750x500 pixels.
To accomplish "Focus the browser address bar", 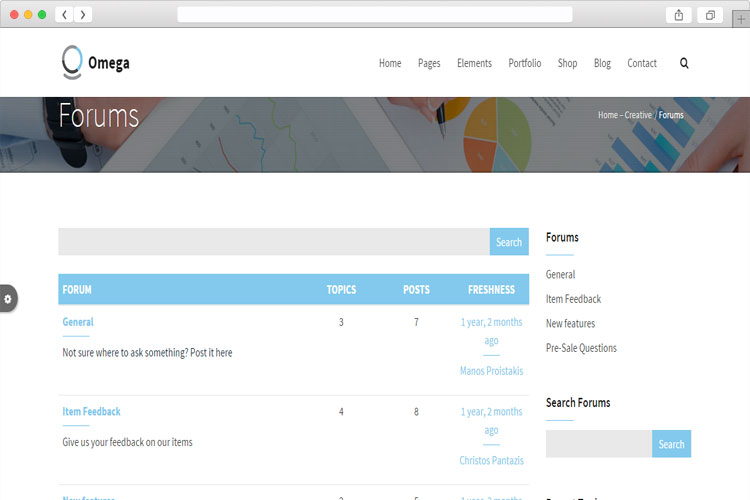I will coord(375,14).
